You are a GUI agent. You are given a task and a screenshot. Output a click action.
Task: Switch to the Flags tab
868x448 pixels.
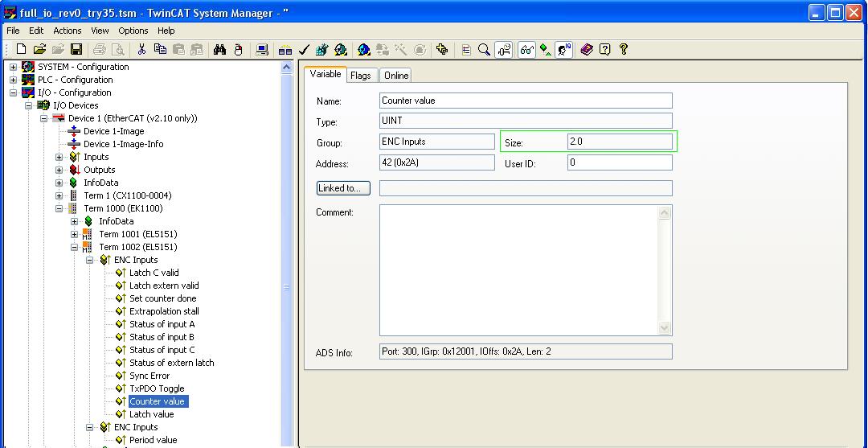[360, 76]
